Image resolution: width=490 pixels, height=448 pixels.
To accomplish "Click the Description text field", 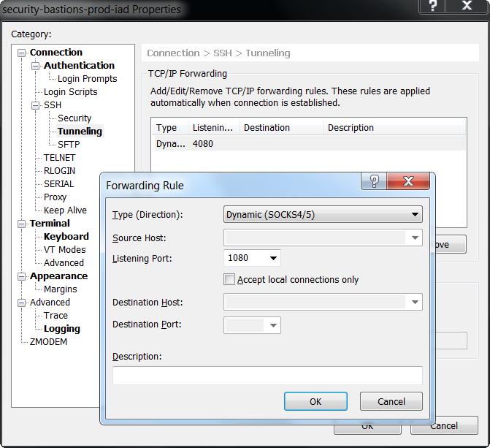I will (x=267, y=376).
